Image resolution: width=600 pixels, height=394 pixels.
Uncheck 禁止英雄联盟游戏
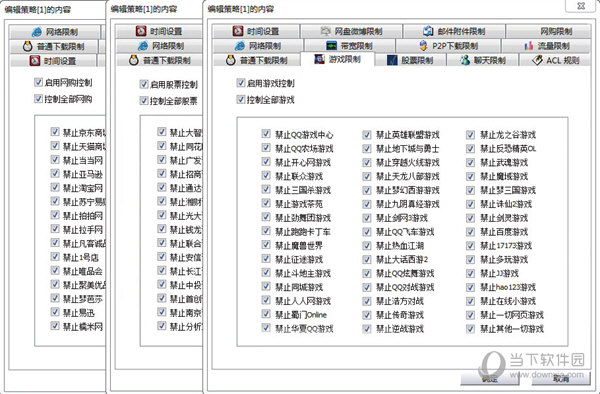click(367, 135)
